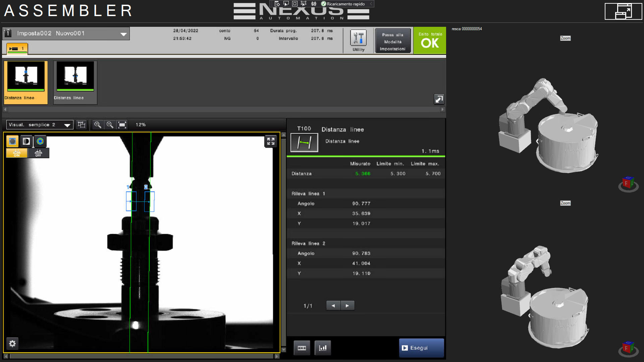
Task: Click the Esegui run button
Action: pyautogui.click(x=421, y=348)
